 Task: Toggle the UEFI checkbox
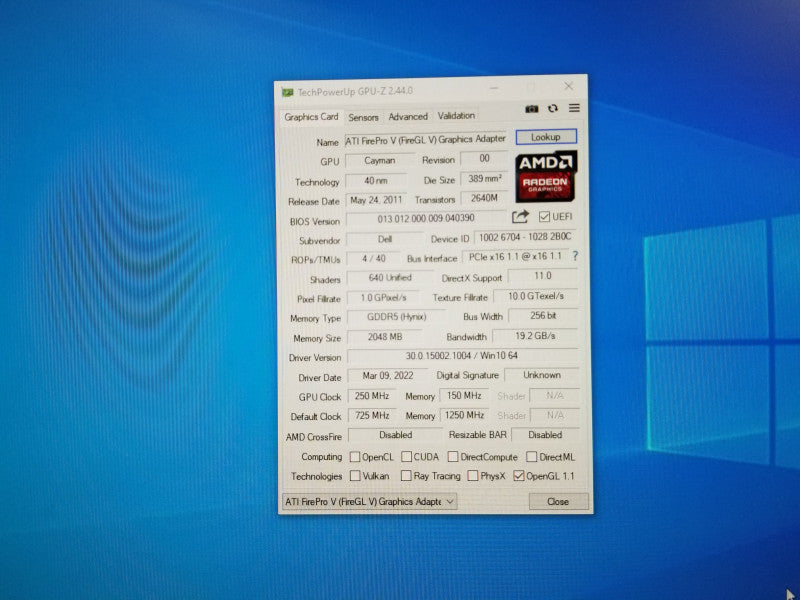pos(544,217)
